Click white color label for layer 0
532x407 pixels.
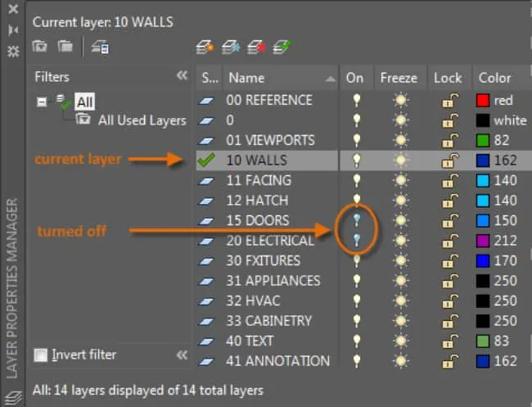click(x=510, y=120)
